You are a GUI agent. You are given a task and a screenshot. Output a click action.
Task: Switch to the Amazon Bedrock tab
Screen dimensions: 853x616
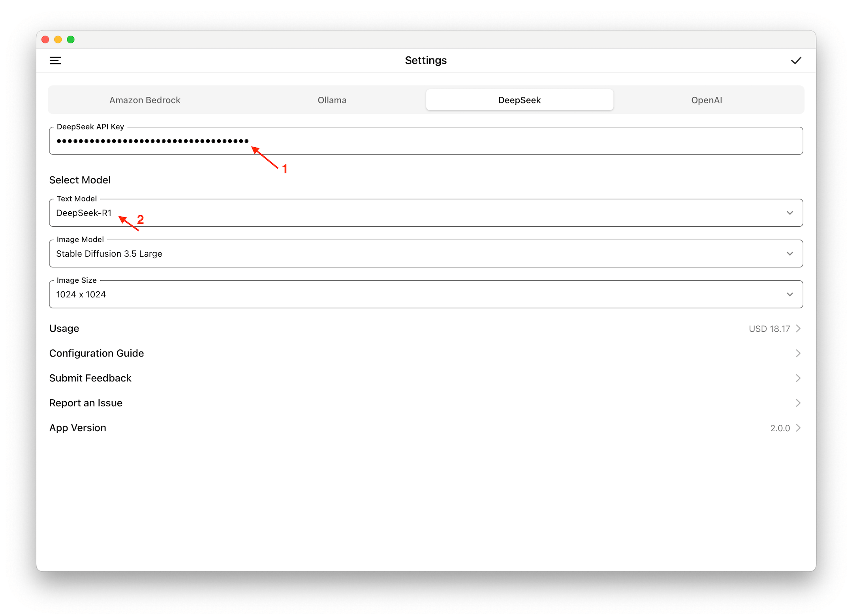click(x=145, y=100)
